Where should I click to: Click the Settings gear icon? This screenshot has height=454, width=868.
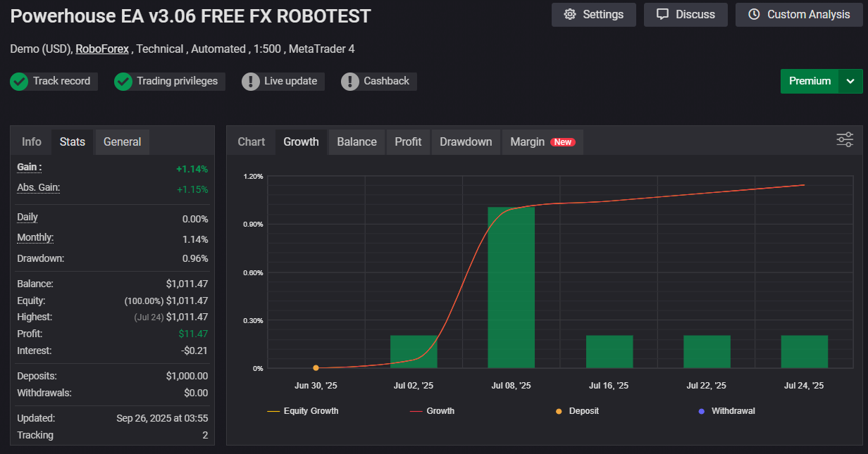570,15
